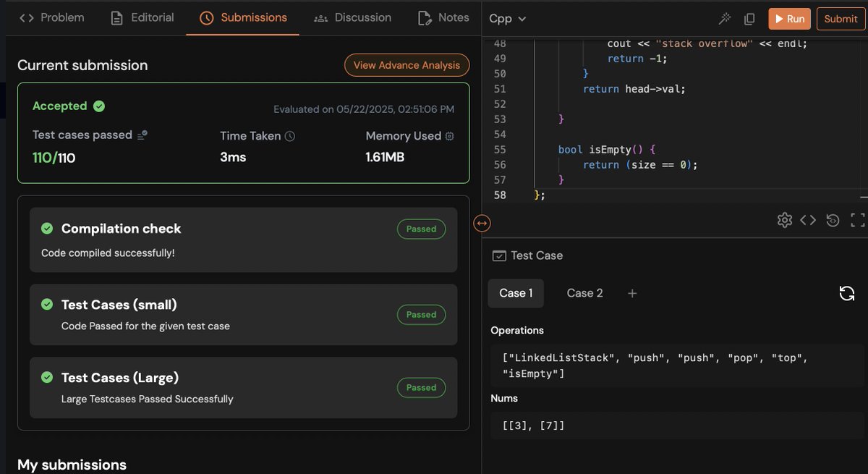868x474 pixels.
Task: Open the Cpp language dropdown
Action: pos(508,19)
